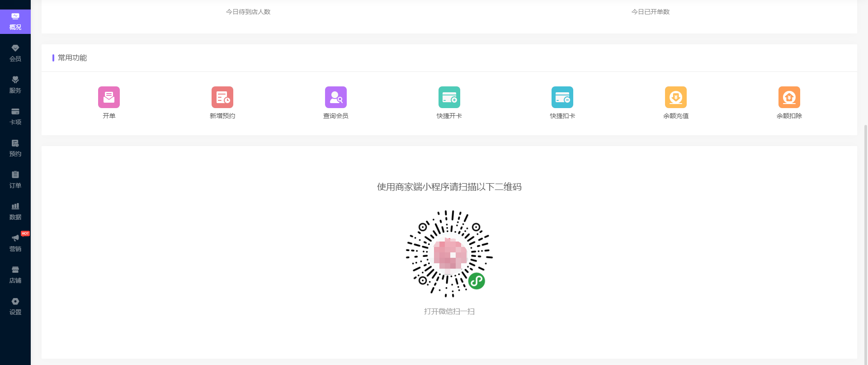Viewport: 868px width, 365px height.
Task: Click the 新增预约 text label
Action: coord(222,116)
